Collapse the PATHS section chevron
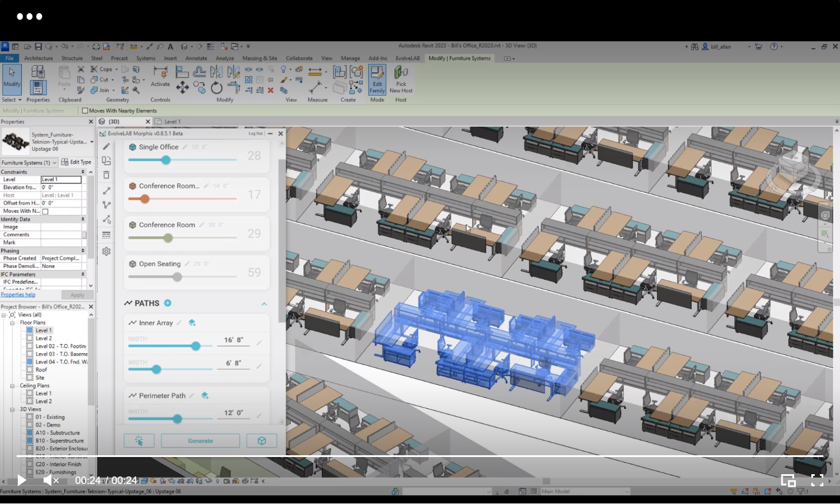840x504 pixels. pyautogui.click(x=264, y=303)
